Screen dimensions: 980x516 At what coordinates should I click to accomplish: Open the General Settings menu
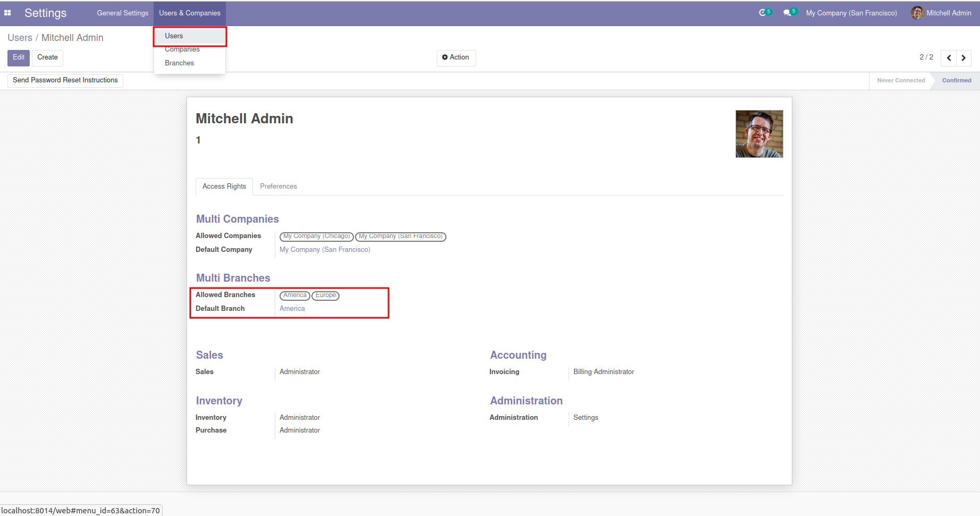coord(122,13)
